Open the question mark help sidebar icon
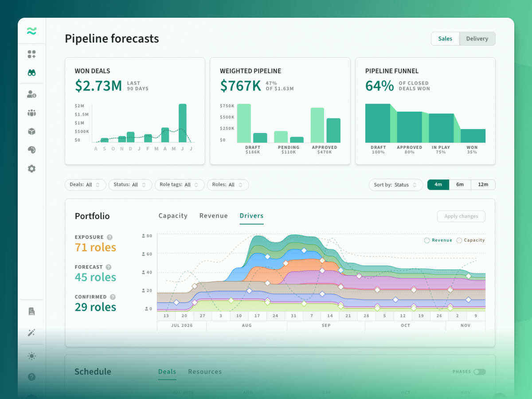The image size is (532, 399). [31, 377]
